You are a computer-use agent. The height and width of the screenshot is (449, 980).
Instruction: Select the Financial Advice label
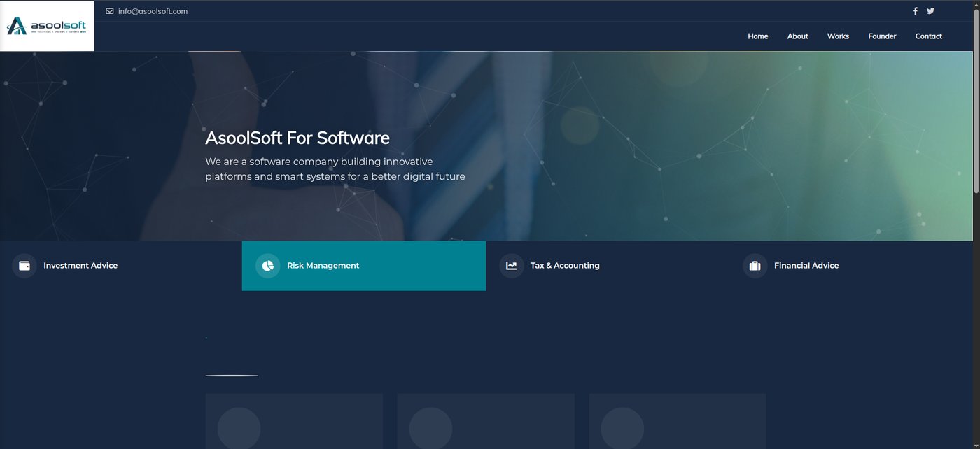point(806,266)
